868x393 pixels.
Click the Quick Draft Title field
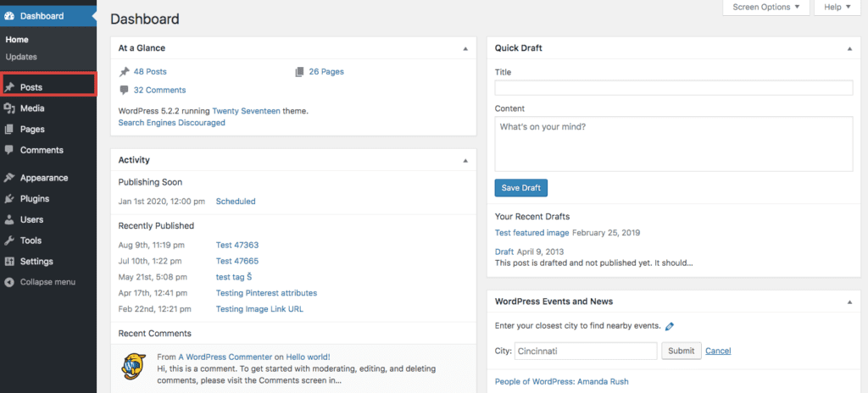(674, 88)
